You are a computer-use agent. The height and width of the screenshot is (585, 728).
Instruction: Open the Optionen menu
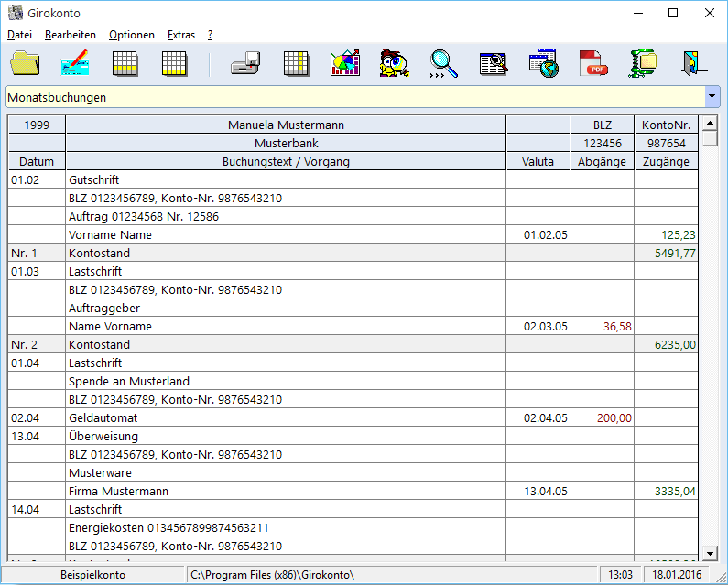tap(131, 35)
